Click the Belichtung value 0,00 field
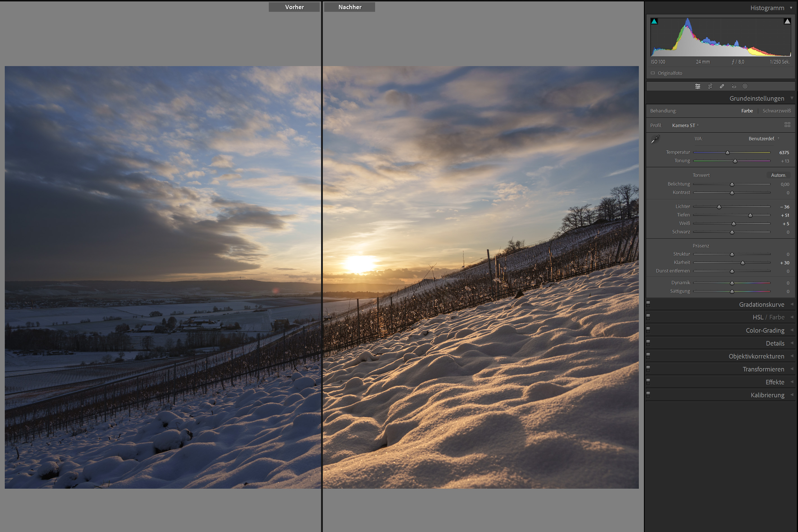This screenshot has width=798, height=532. tap(785, 184)
